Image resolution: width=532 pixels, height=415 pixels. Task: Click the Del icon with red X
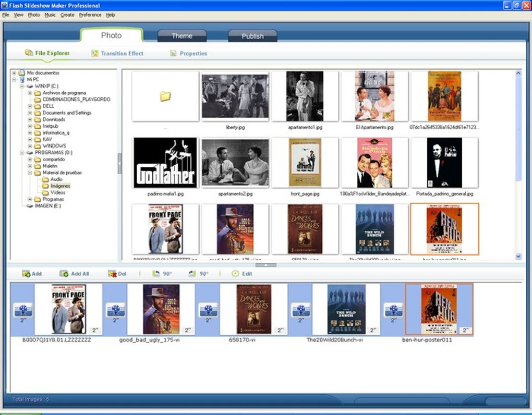pos(112,274)
